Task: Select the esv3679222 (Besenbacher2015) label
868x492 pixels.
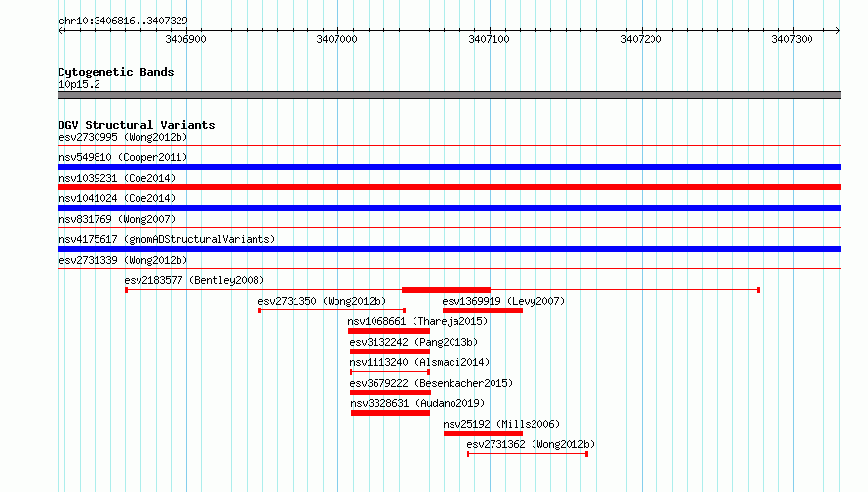Action: click(x=431, y=383)
